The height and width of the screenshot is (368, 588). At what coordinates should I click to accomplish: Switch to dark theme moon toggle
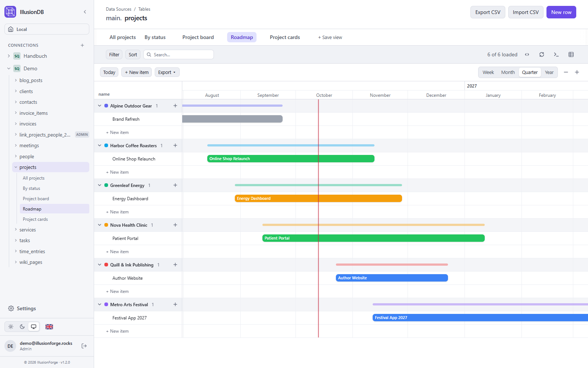[22, 327]
